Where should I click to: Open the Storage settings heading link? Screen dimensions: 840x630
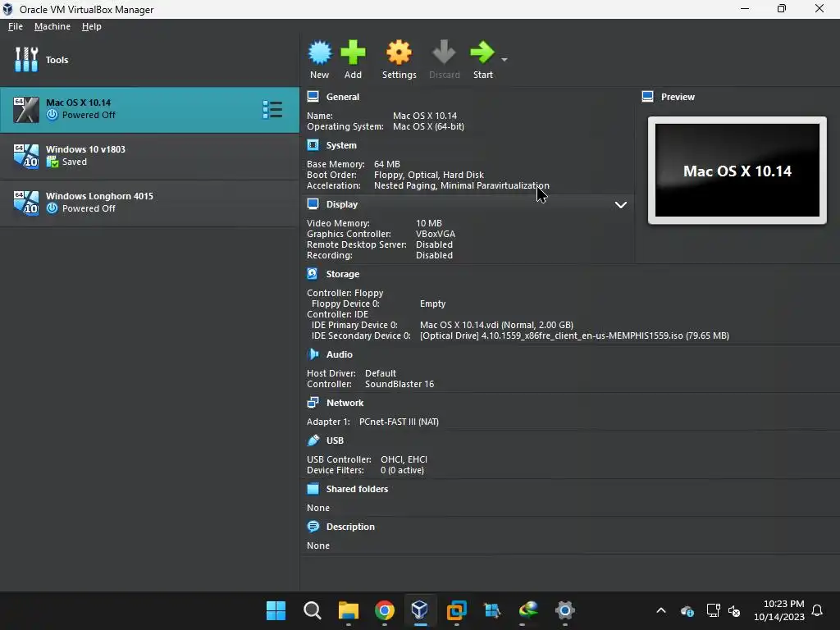[x=343, y=274]
